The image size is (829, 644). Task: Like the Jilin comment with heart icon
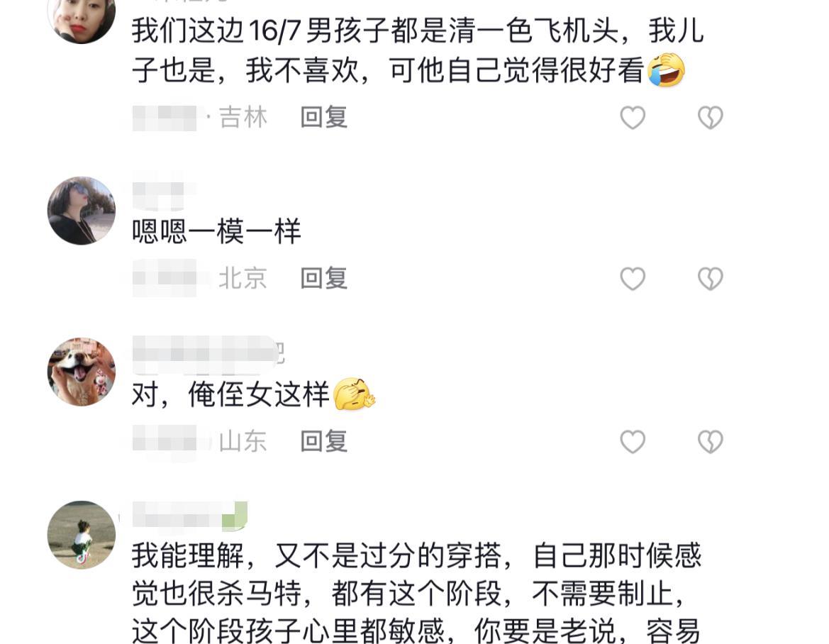click(x=633, y=117)
